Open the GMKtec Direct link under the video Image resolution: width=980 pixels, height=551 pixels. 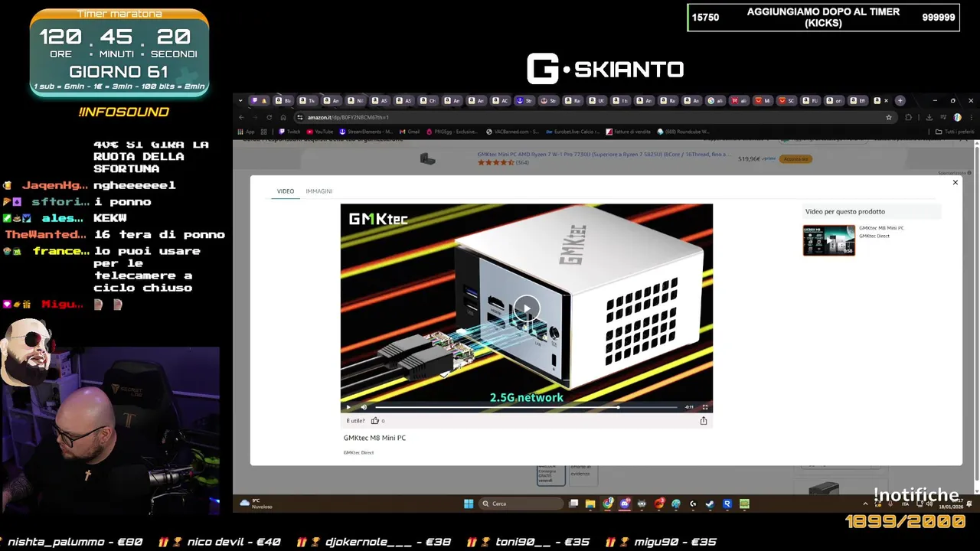[358, 452]
